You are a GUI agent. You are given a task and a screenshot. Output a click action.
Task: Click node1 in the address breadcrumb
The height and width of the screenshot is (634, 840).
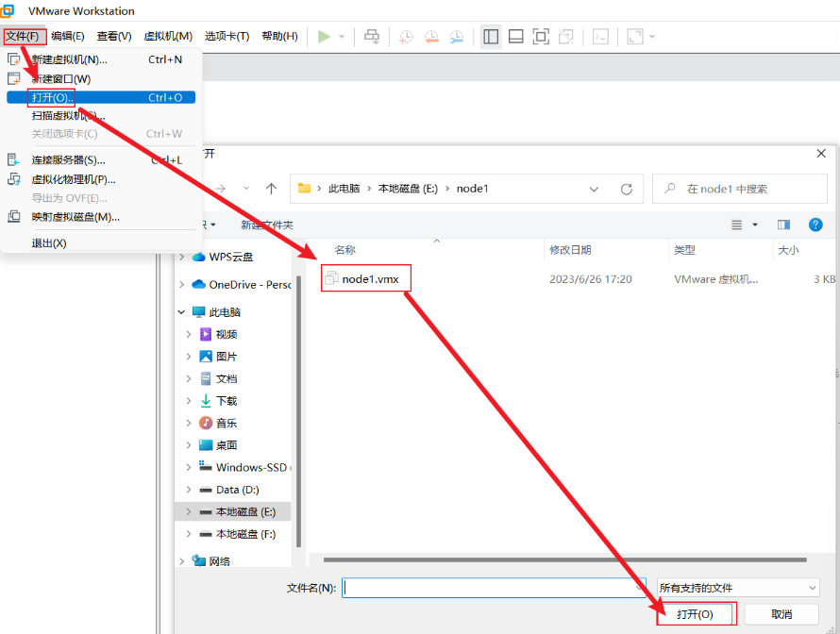click(x=472, y=189)
